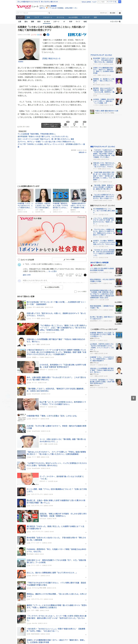This screenshot has width=138, height=644.
Task: Open the ランキング navigation tab
Action: 86,17
